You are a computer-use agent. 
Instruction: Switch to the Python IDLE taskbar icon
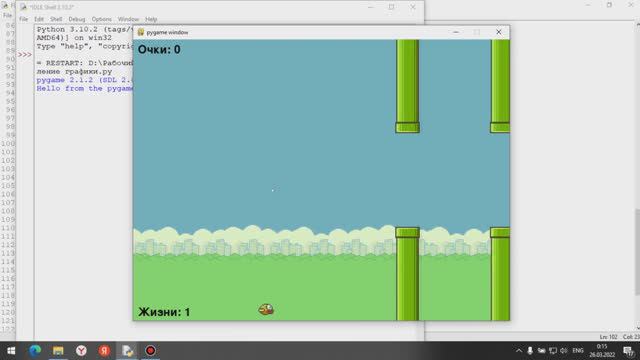(x=127, y=351)
